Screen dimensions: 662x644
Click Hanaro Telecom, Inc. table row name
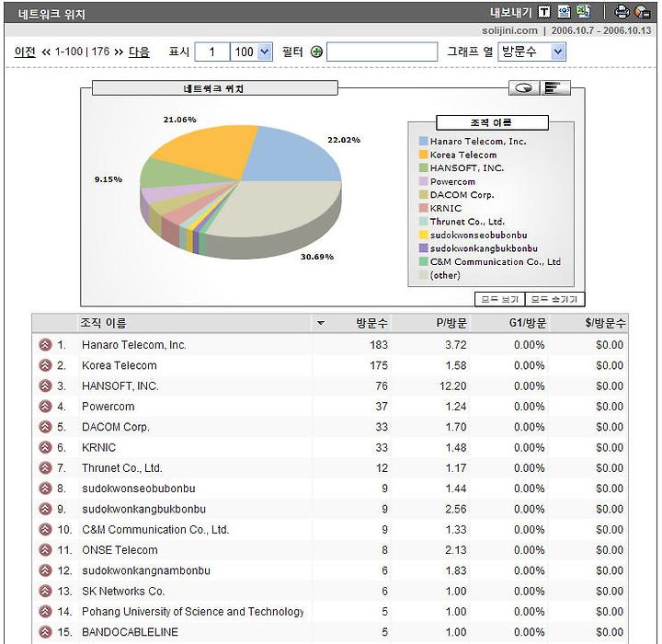tap(134, 345)
